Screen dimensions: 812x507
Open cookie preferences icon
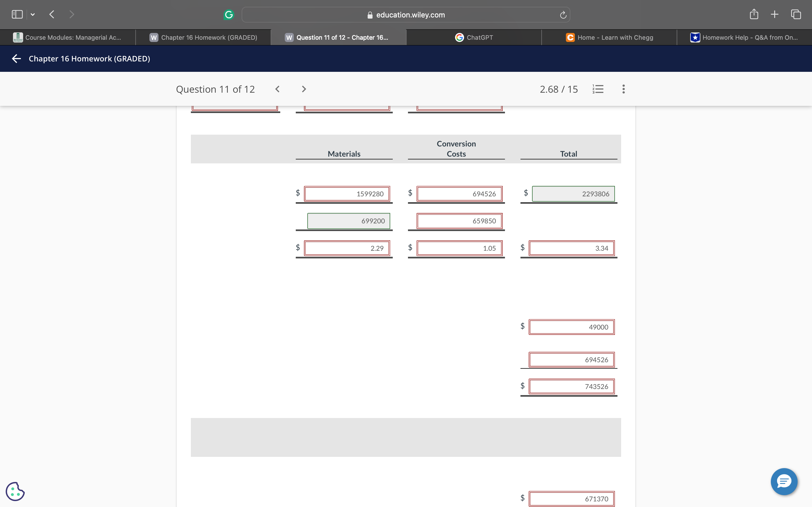click(x=15, y=491)
